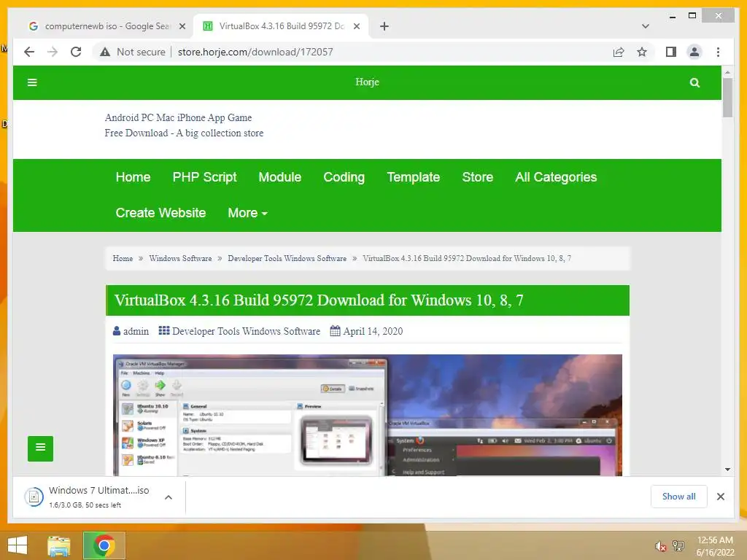
Task: Show all downloads
Action: tap(679, 497)
